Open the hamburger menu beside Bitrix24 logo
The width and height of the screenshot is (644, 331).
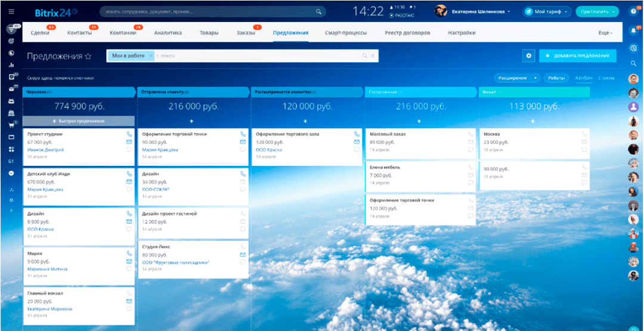tap(11, 11)
